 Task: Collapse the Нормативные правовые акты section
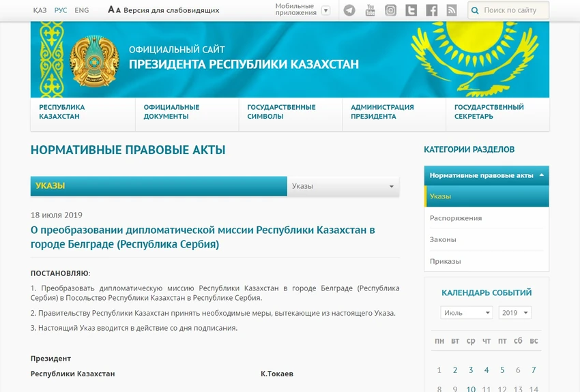pyautogui.click(x=542, y=175)
